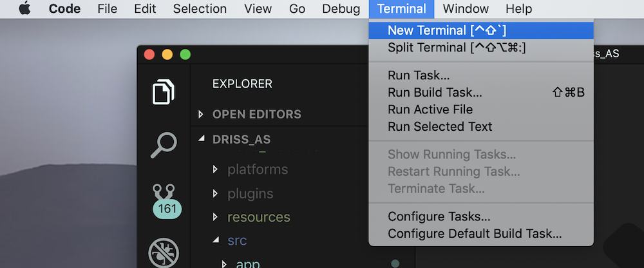This screenshot has width=644, height=268.
Task: Select Configure Default Build Task...
Action: click(x=481, y=234)
